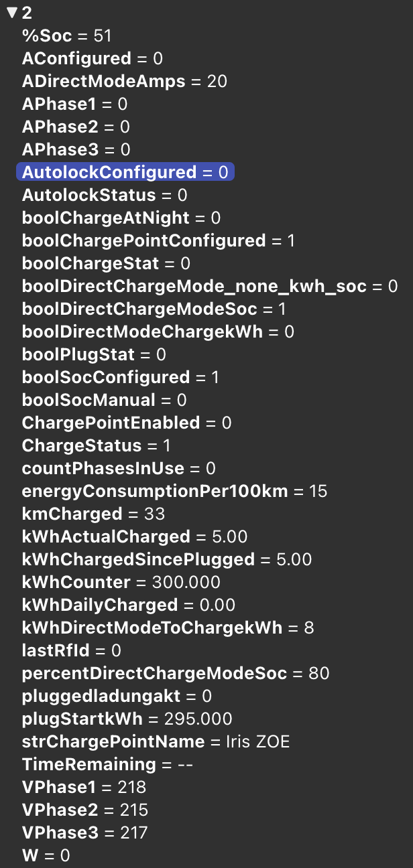Select the highlighted AutolockConfigured row
The height and width of the screenshot is (868, 413).
tap(125, 173)
